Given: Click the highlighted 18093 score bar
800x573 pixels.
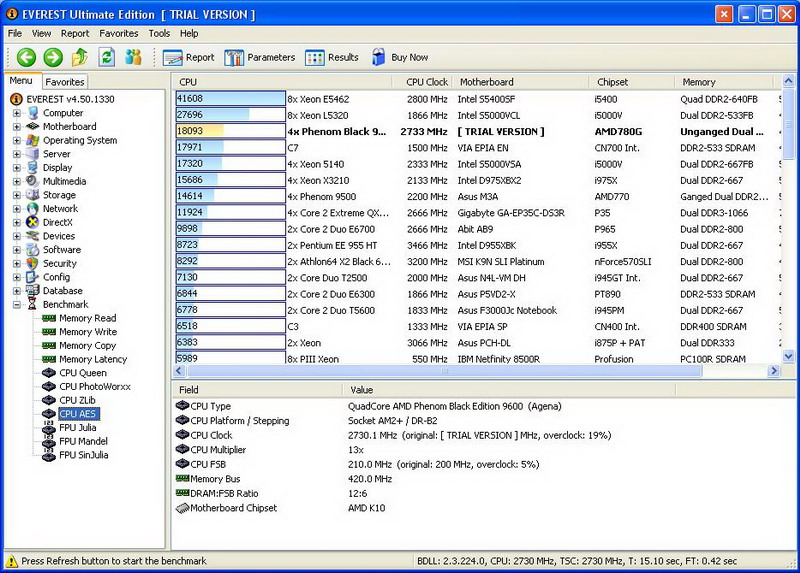Looking at the screenshot, I should click(231, 131).
